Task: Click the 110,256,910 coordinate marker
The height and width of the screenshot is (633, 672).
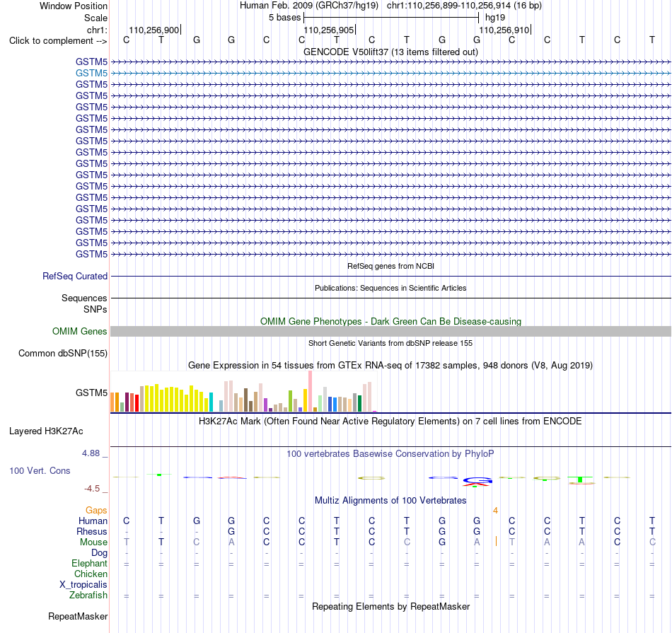Action: coord(504,30)
